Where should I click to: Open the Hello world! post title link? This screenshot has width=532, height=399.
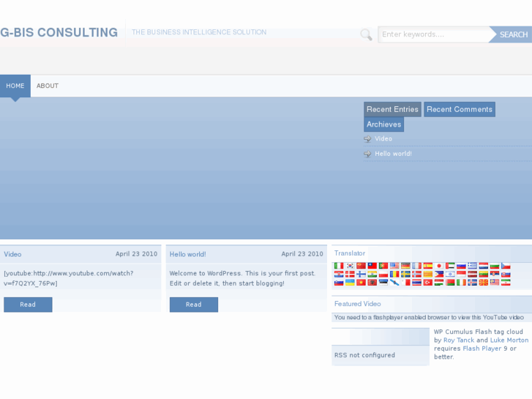[x=187, y=254]
